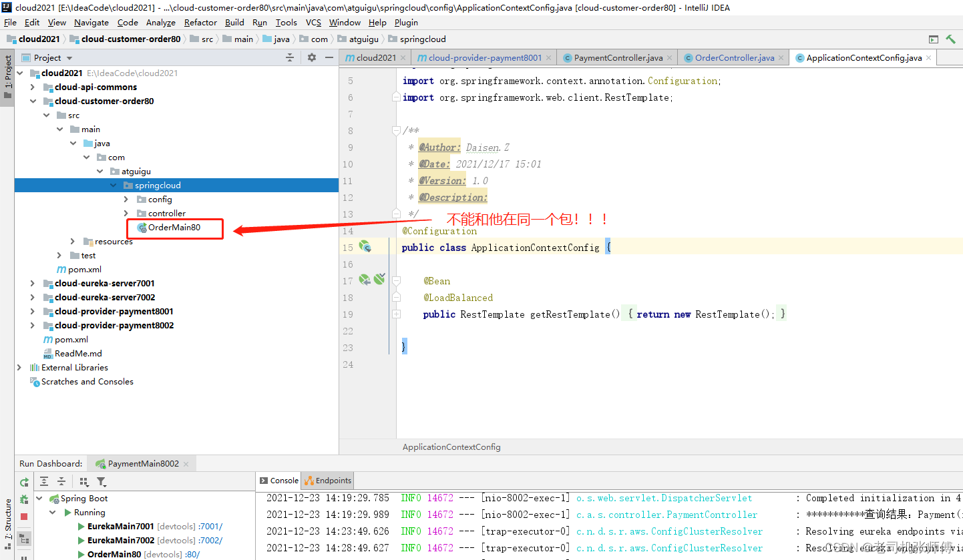This screenshot has width=963, height=560.
Task: Toggle the 1: Project tool window button
Action: coord(7,77)
